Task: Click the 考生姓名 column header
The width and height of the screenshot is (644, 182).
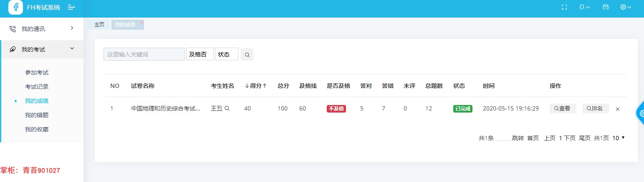Action: (222, 86)
